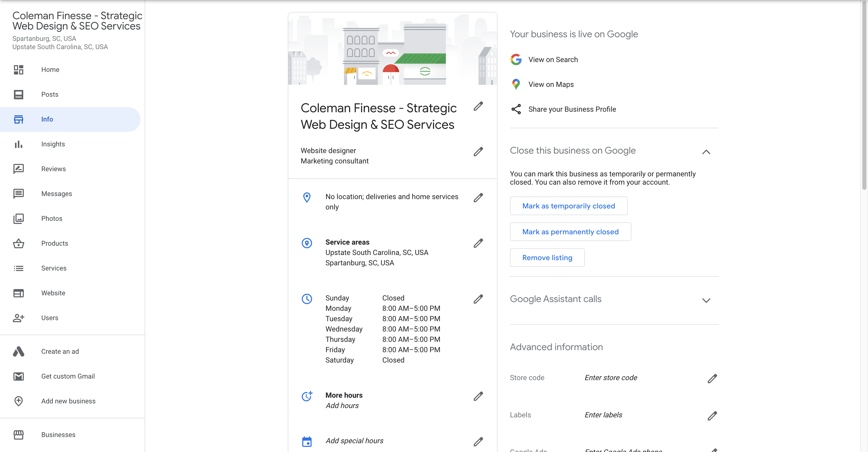The height and width of the screenshot is (452, 868).
Task: Click the pencil icon next to Store code
Action: click(x=712, y=379)
